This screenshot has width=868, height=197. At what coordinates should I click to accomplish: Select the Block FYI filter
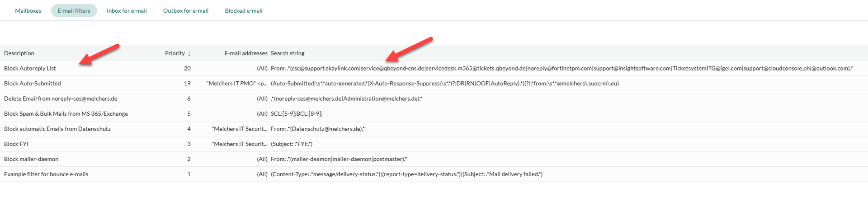[x=16, y=144]
